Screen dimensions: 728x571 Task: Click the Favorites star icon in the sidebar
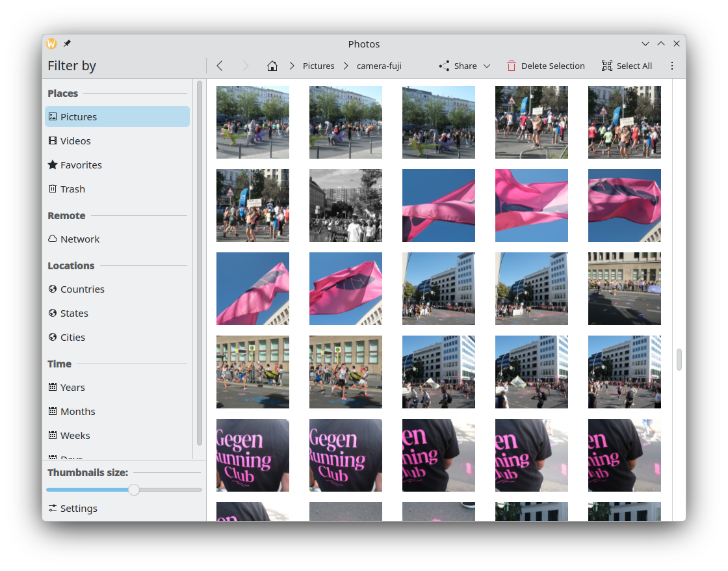click(x=53, y=165)
